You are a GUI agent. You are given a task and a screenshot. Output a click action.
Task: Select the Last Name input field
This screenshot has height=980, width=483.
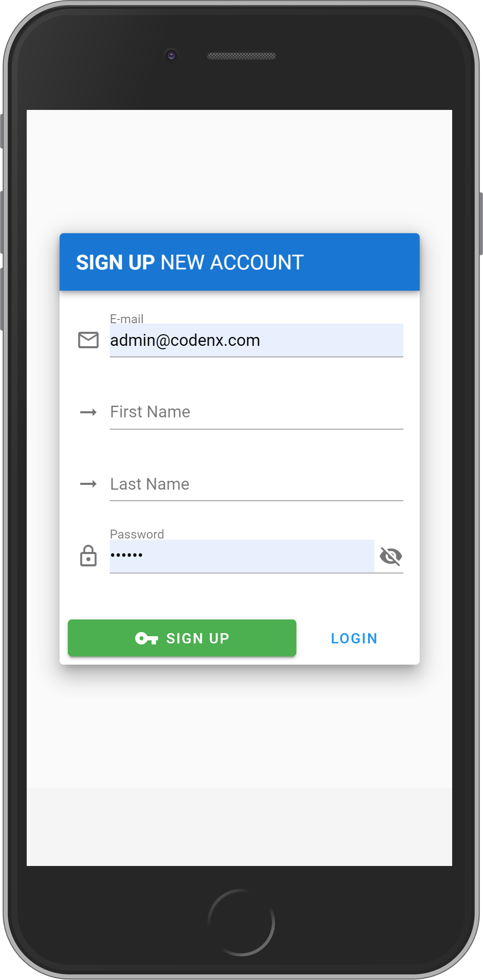click(256, 484)
